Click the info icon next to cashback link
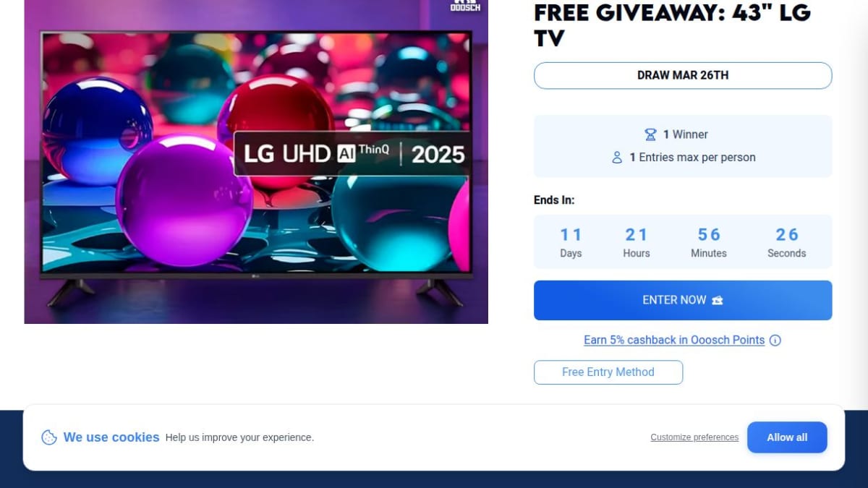 click(775, 340)
